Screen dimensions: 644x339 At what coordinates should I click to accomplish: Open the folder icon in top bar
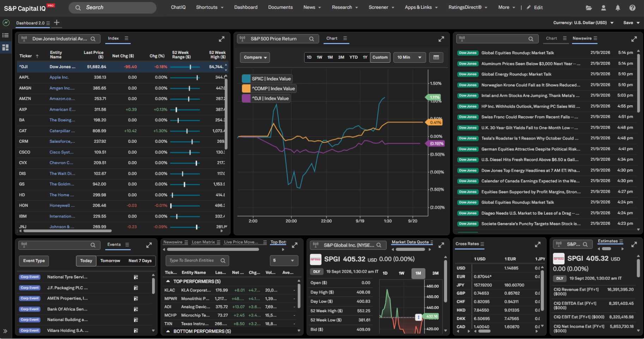tap(589, 7)
